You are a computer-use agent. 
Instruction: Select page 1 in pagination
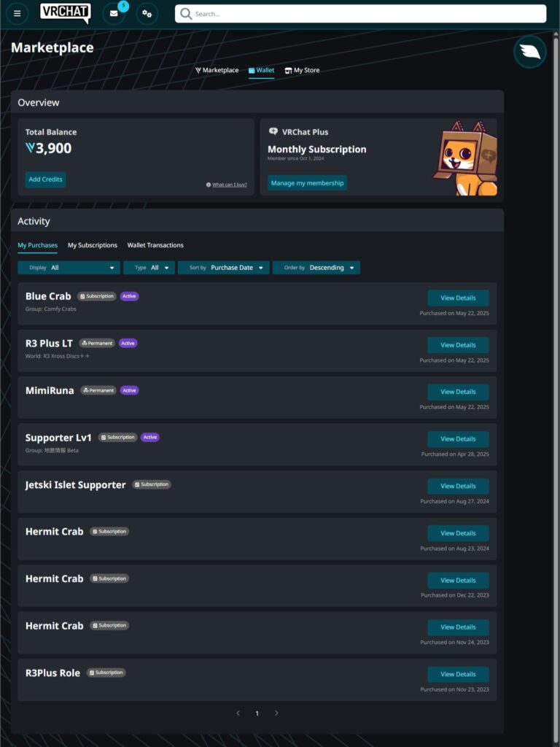pos(257,713)
